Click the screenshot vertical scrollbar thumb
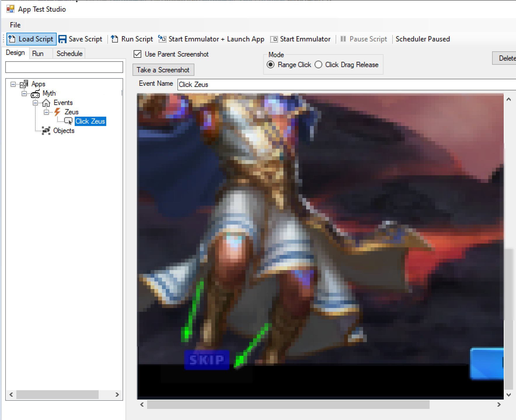The width and height of the screenshot is (516, 420). (509, 318)
